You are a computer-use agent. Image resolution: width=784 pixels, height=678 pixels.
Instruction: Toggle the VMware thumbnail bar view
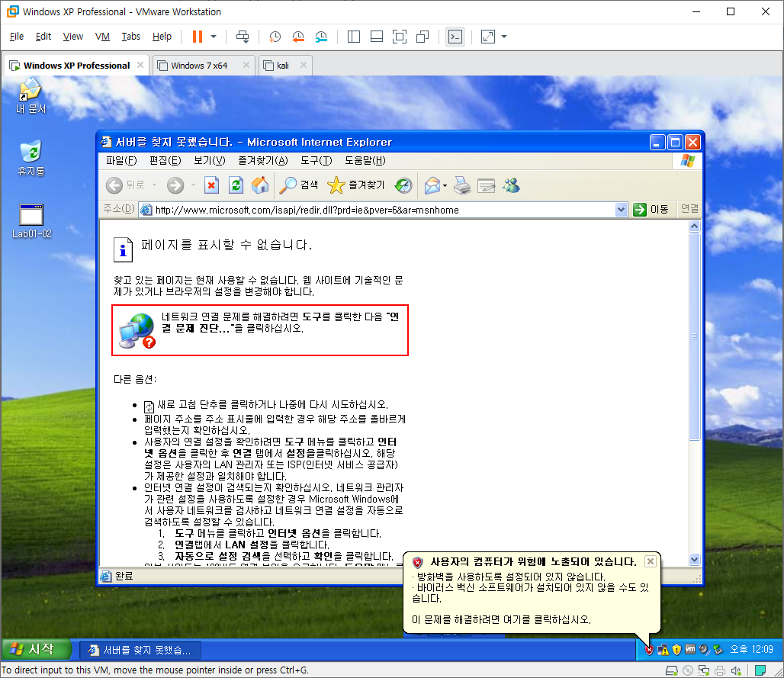[x=377, y=37]
